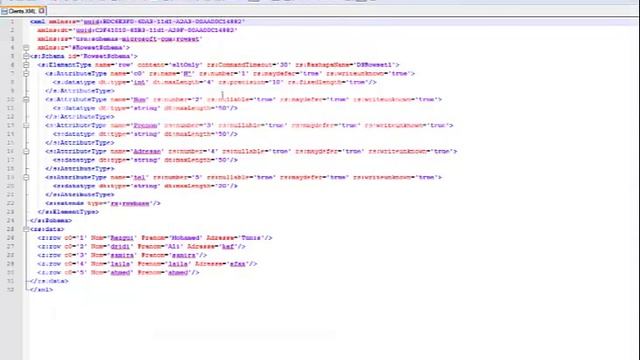Collapse the AttributeType 'tel' fold marker
640x360 pixels.
[26, 178]
